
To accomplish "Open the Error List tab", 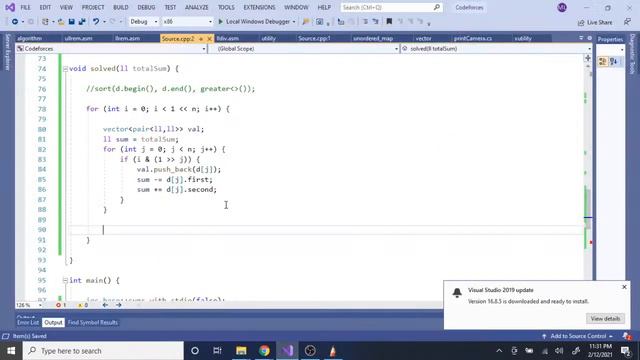I will click(28, 322).
